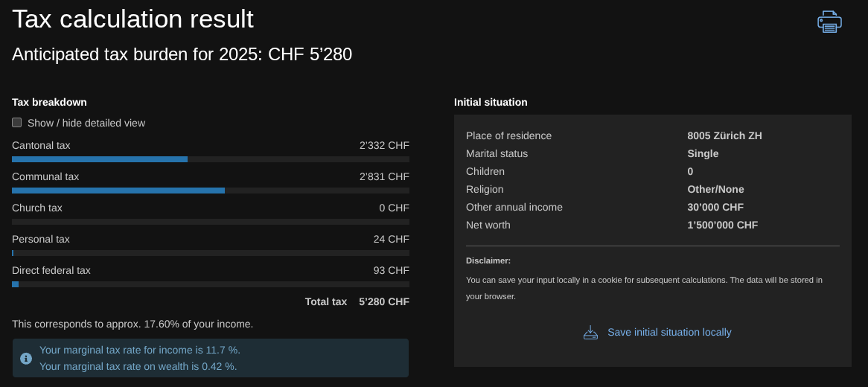
Task: Click the Total tax 5'280 CHF amount
Action: point(383,301)
